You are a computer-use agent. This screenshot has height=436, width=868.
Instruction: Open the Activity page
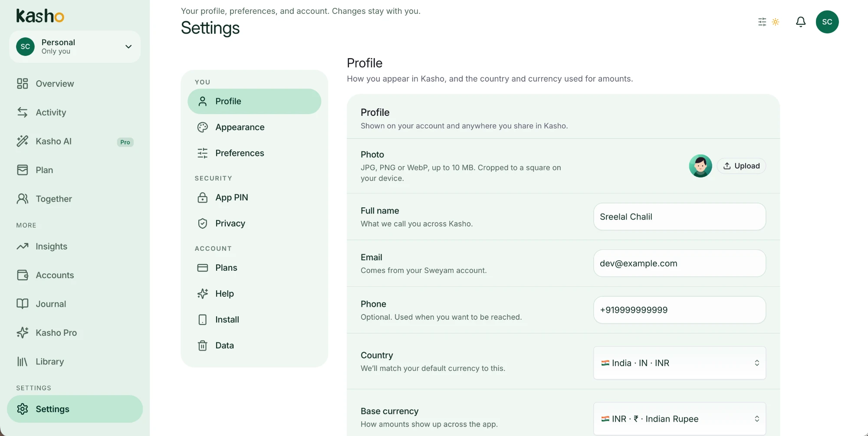(75, 112)
